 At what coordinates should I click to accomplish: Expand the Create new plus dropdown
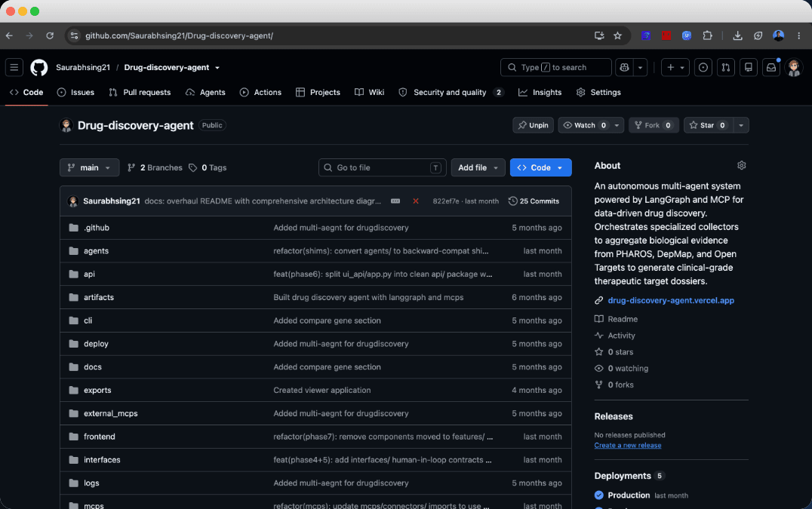click(675, 67)
